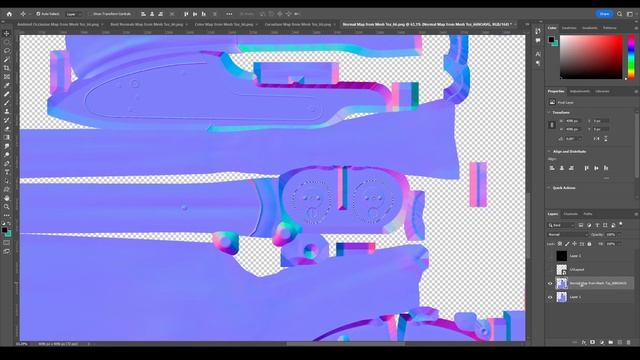640x360 pixels.
Task: Flip horizontal icon in Properties Transform
Action: [597, 139]
